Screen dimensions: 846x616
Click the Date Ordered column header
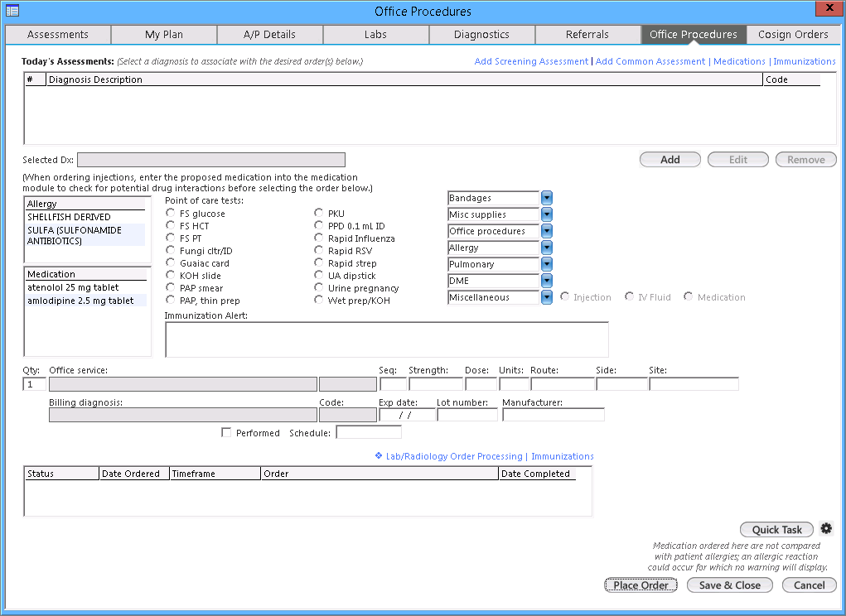[134, 474]
